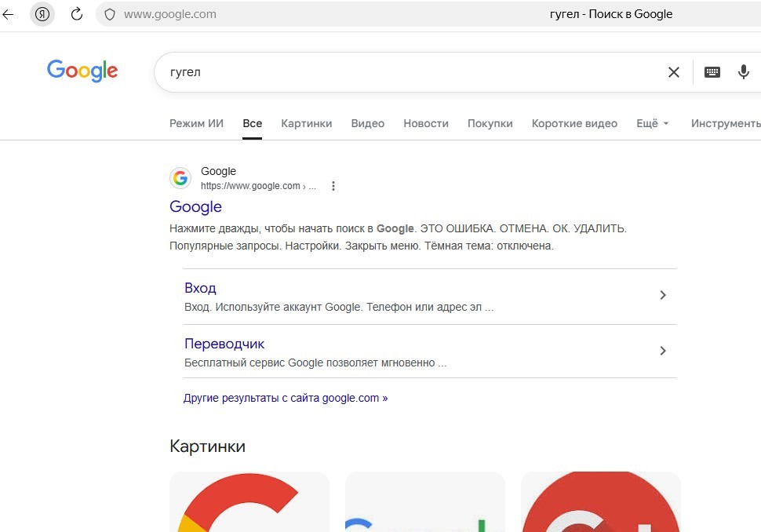
Task: Switch to the Картинки tab
Action: pos(306,124)
